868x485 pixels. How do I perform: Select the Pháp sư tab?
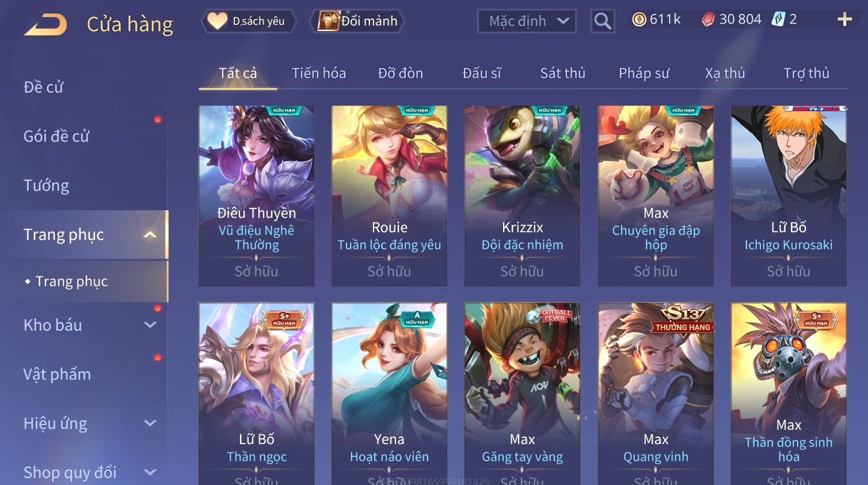click(x=644, y=73)
